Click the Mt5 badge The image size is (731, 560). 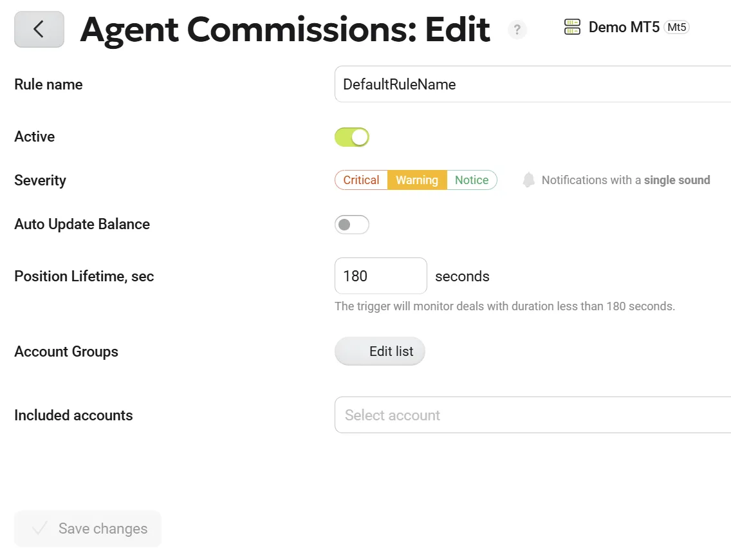tap(676, 27)
